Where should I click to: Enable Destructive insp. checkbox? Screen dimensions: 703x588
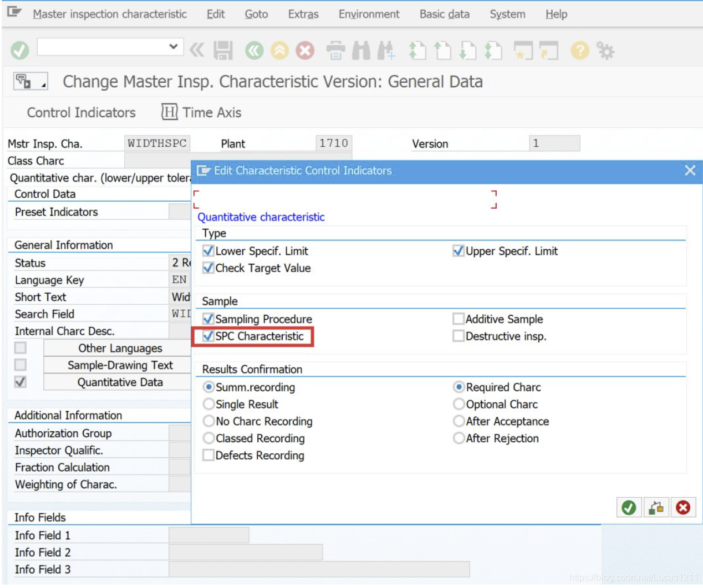pos(458,336)
